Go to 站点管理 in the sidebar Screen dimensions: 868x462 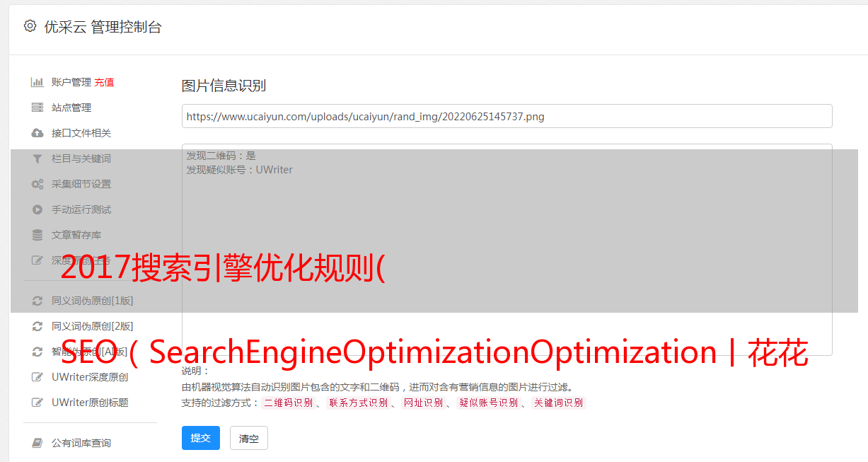coord(71,108)
